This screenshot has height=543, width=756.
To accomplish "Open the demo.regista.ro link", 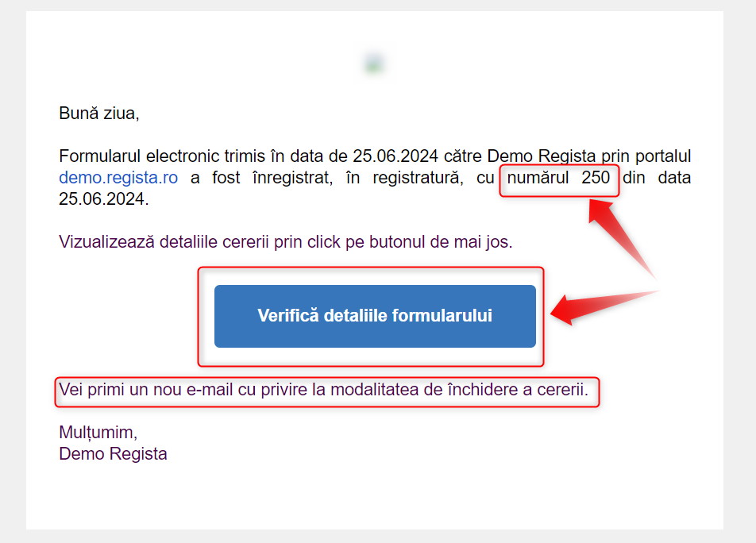I will (118, 178).
